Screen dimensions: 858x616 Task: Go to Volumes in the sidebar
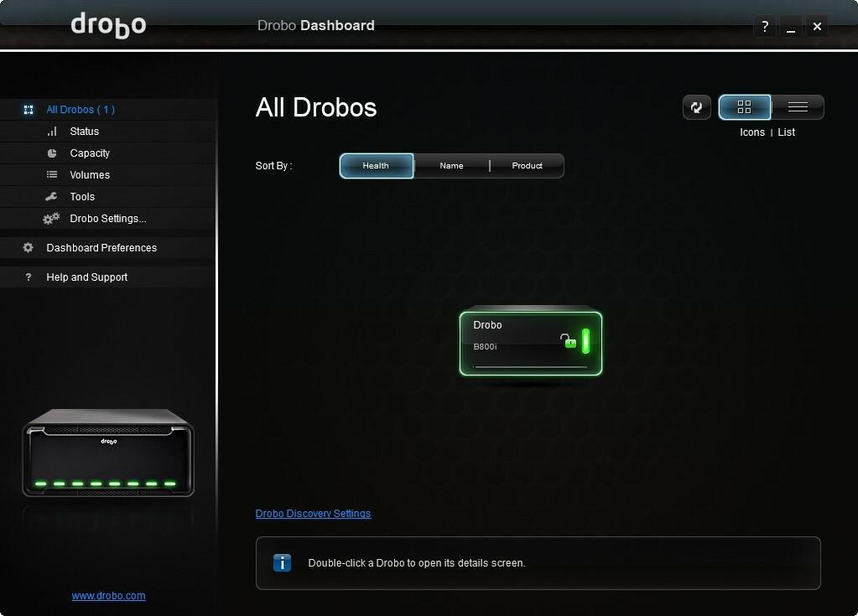108,175
